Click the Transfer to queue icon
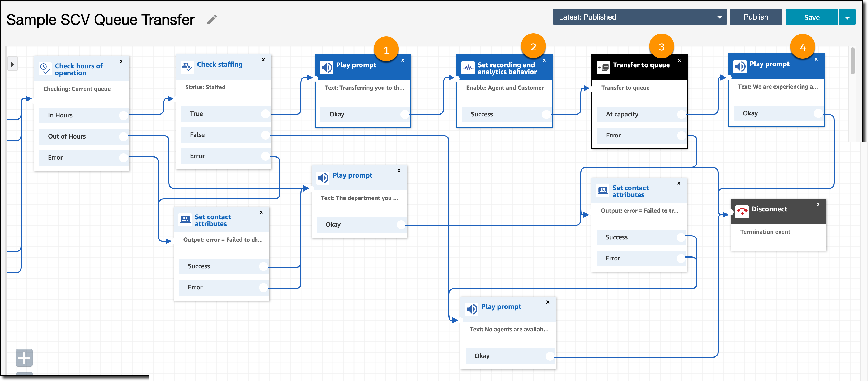Image resolution: width=868 pixels, height=381 pixels. click(x=603, y=67)
